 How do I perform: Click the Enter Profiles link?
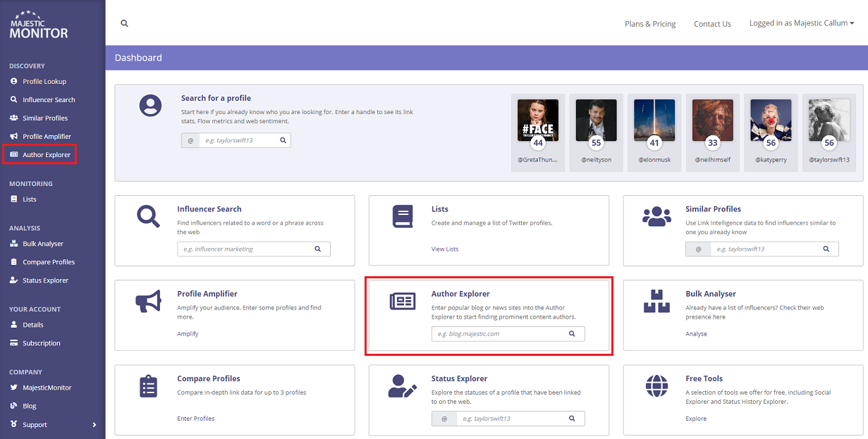196,419
